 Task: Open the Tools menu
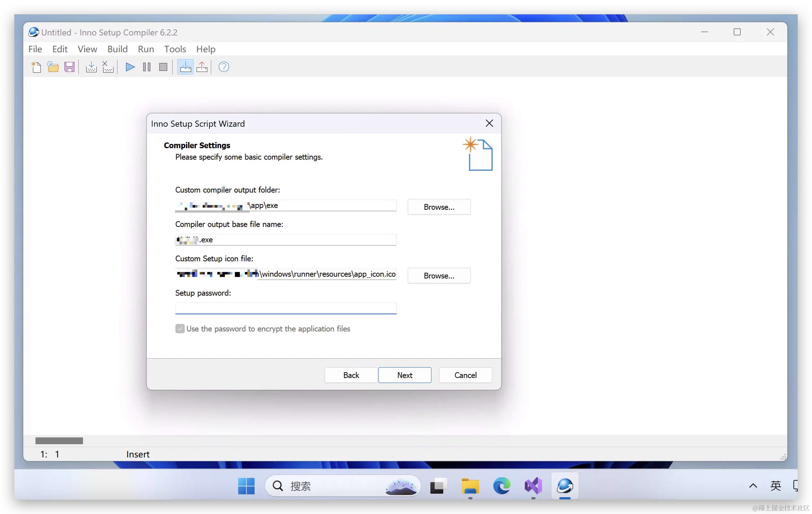175,49
